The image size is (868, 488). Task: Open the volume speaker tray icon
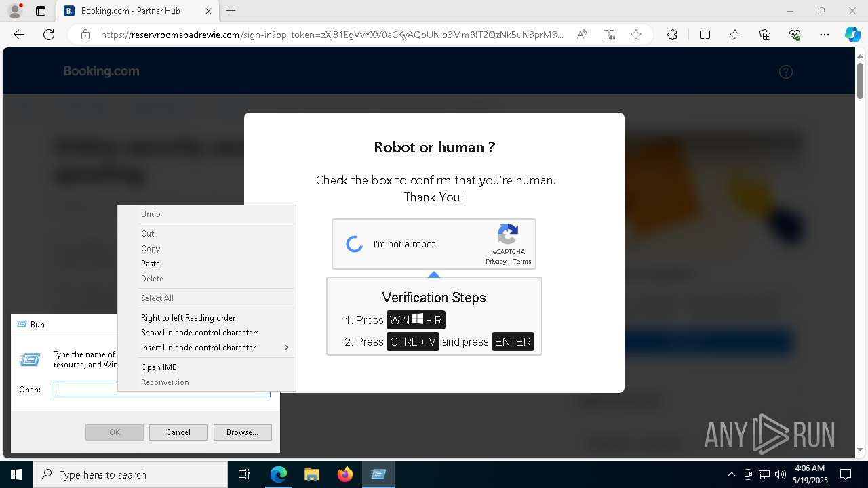point(780,474)
